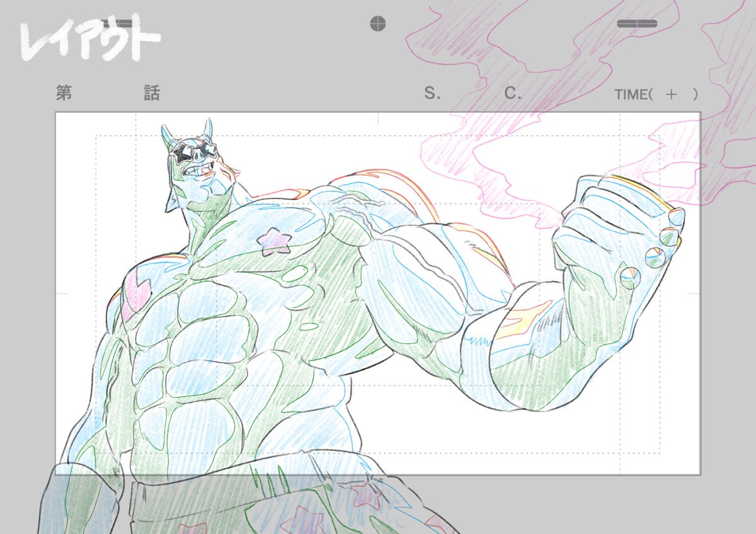Click the C. cut label
The height and width of the screenshot is (534, 756).
point(513,94)
